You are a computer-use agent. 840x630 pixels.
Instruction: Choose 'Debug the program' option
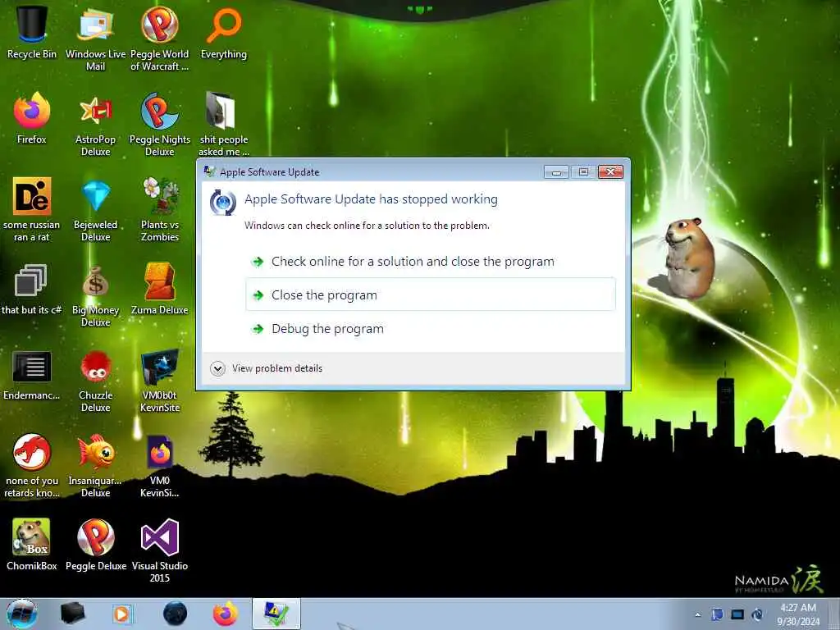tap(430, 328)
